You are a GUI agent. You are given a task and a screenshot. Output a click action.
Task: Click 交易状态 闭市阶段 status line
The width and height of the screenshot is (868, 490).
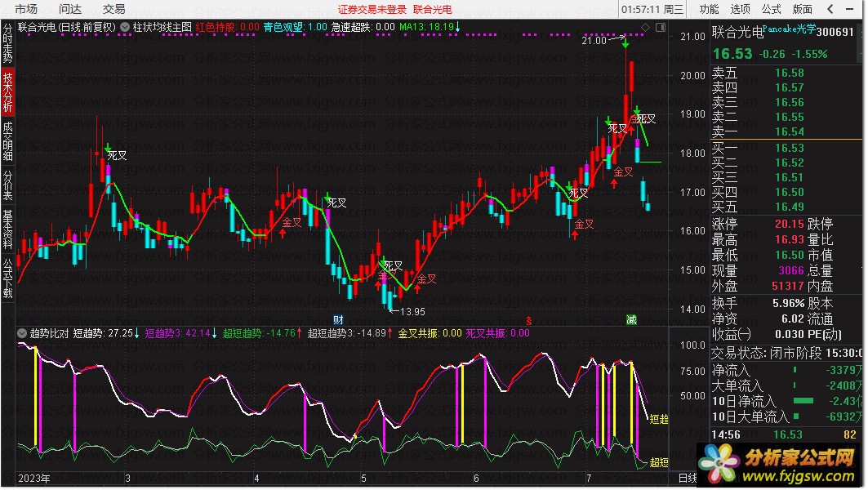786,354
